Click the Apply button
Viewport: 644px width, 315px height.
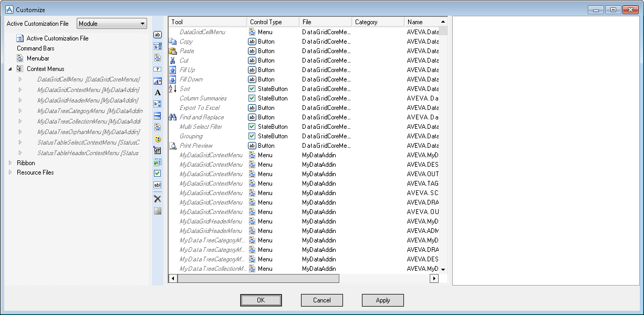383,300
